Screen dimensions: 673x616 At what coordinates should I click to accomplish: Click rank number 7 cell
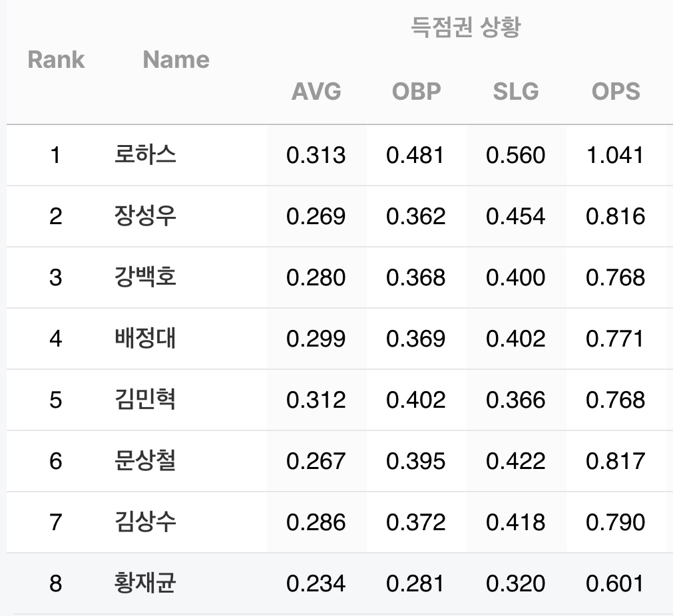tap(56, 522)
